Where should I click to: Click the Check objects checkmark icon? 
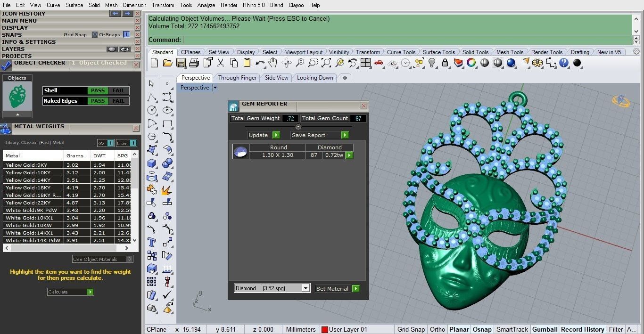click(x=167, y=295)
